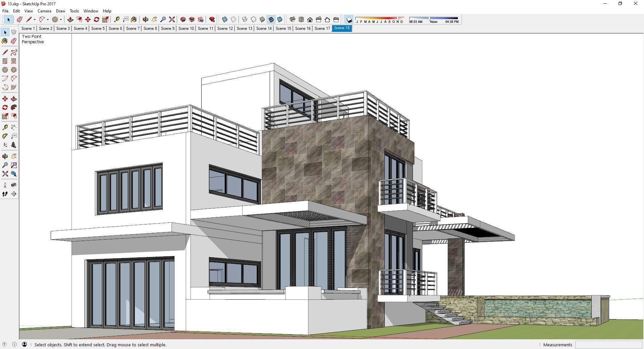Open the View menu
The image size is (644, 349).
pos(29,11)
